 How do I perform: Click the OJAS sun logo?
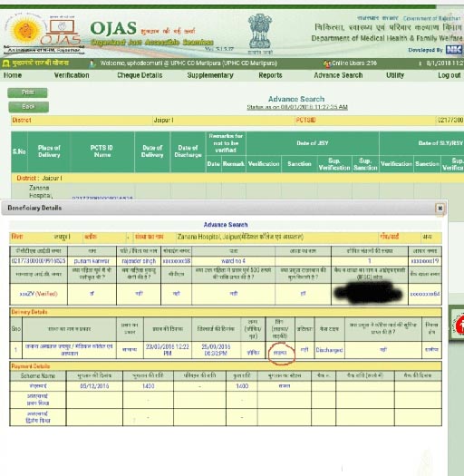24,31
